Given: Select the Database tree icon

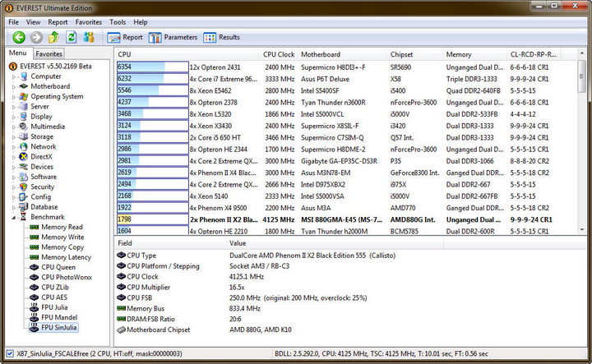Looking at the screenshot, I should click(x=24, y=207).
